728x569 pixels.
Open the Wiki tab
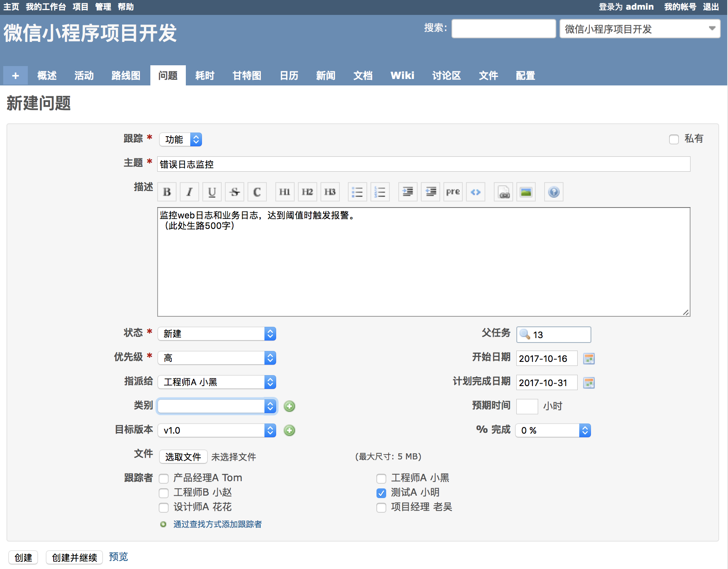tap(402, 76)
